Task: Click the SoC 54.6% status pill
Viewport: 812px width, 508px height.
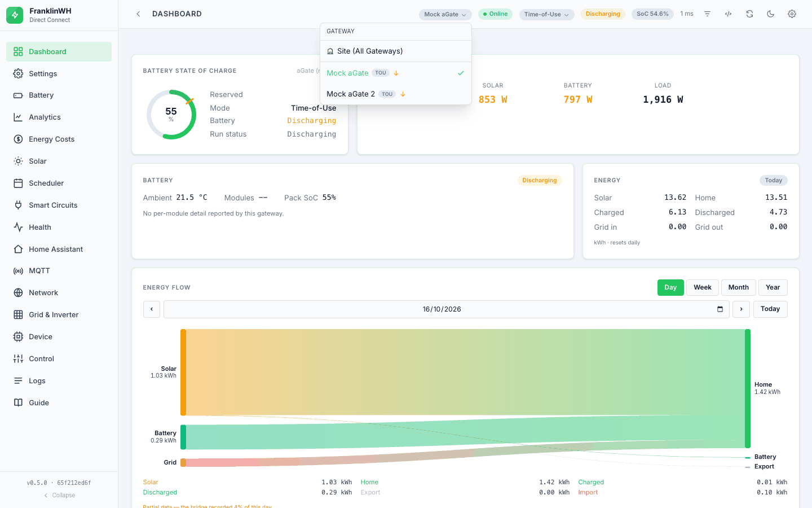Action: point(652,14)
